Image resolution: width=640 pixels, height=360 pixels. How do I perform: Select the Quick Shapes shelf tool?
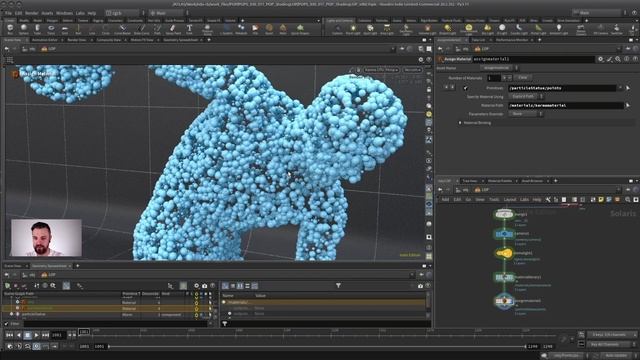[x=300, y=29]
